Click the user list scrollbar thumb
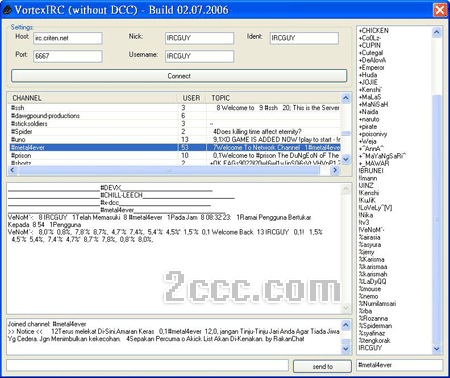This screenshot has width=450, height=378. tap(436, 218)
